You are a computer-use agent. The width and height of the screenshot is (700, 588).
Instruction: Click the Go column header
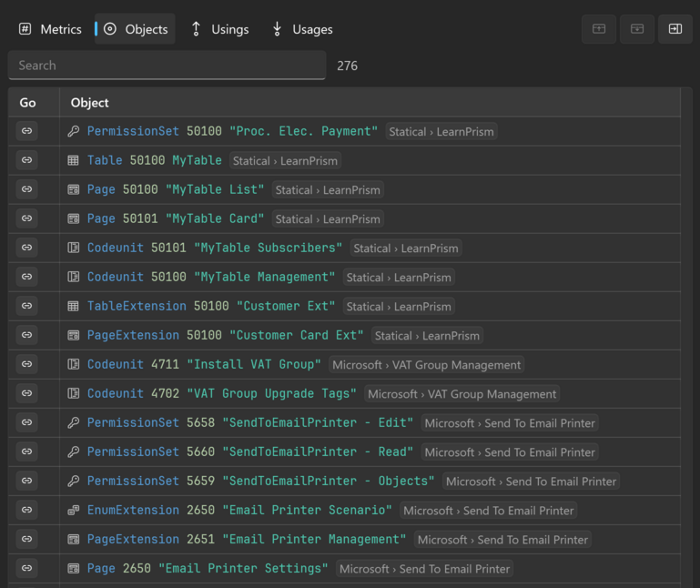27,103
